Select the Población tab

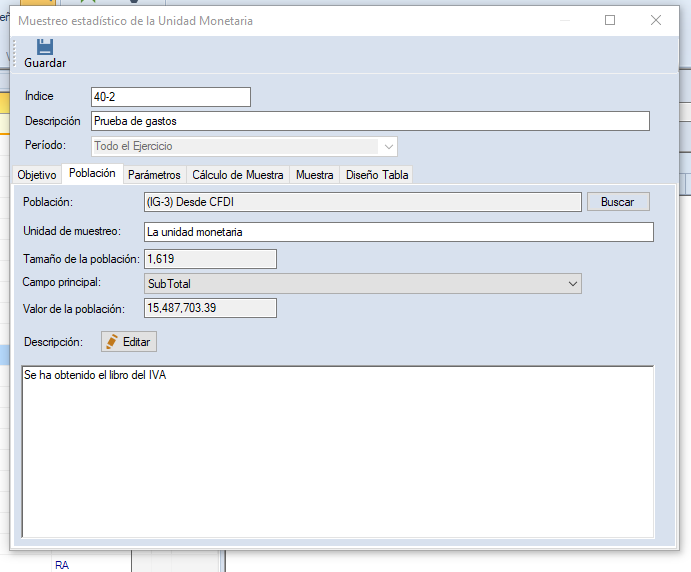pos(92,174)
